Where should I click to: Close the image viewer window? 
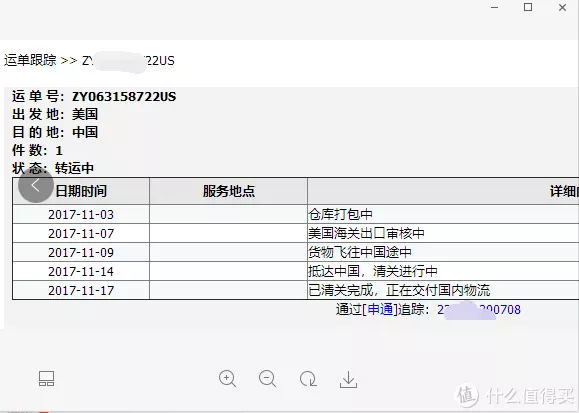[562, 7]
